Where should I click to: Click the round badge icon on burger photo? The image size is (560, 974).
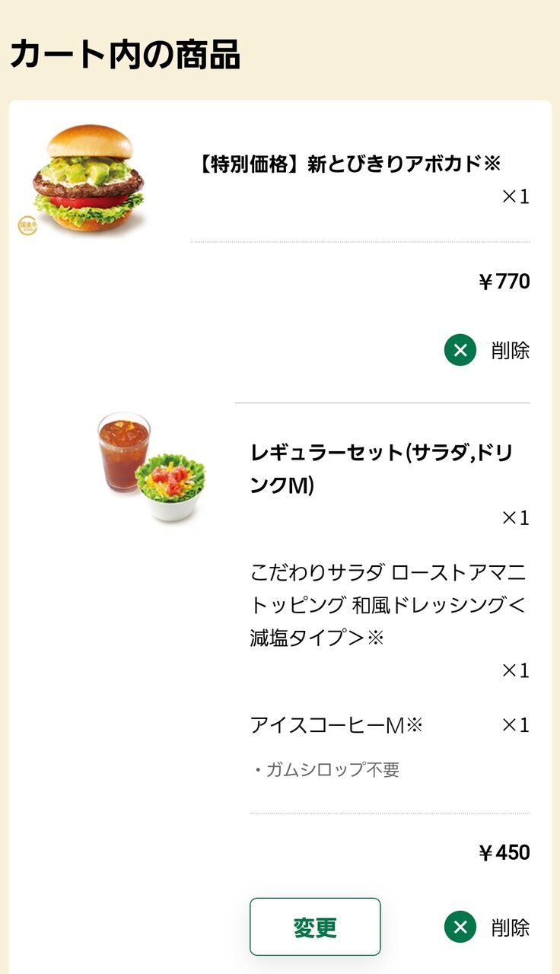point(28,225)
